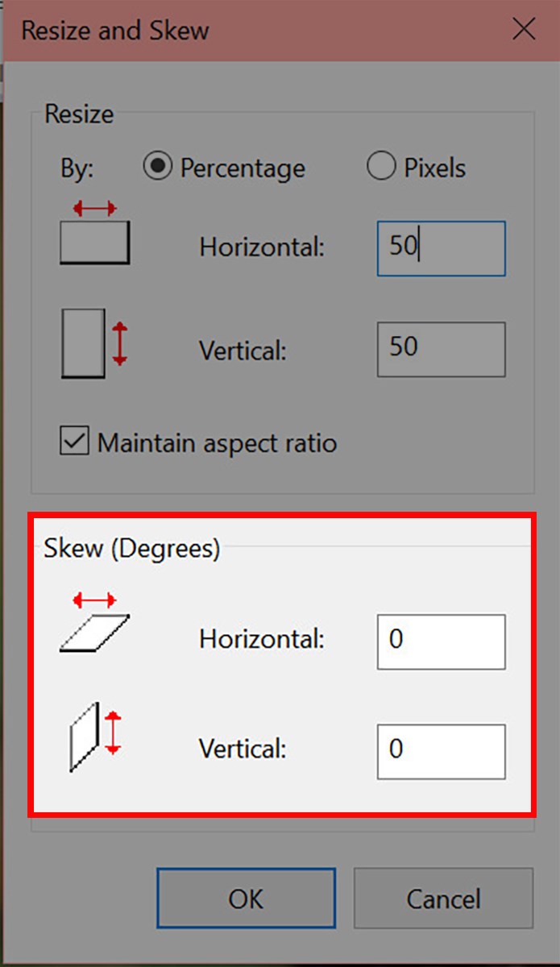Viewport: 560px width, 967px height.
Task: Click the Resize group heading
Action: point(79,114)
